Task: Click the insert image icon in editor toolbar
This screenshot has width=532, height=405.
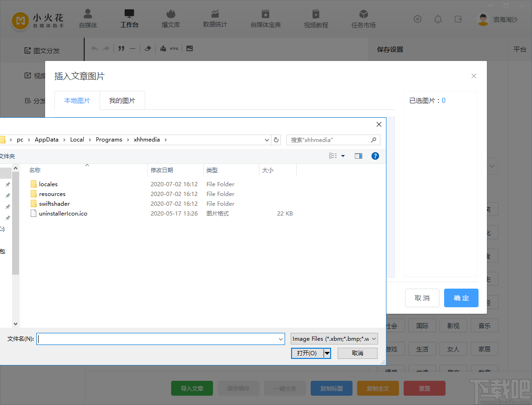Action: (190, 48)
